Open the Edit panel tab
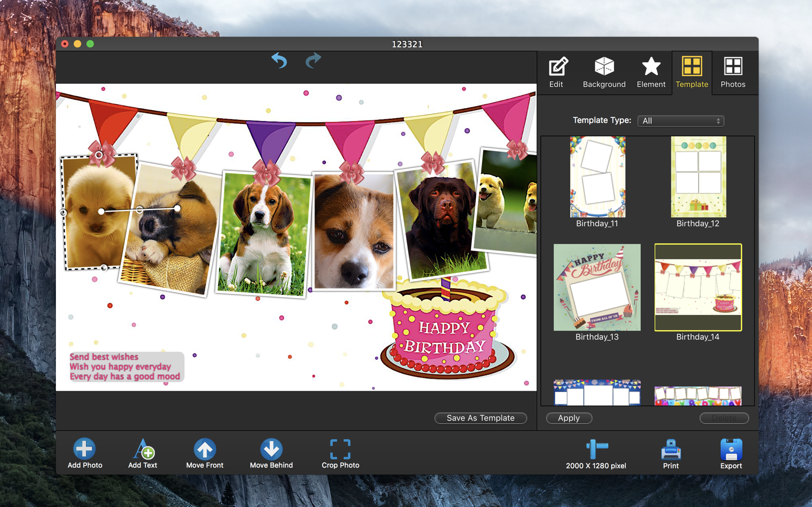 [556, 73]
